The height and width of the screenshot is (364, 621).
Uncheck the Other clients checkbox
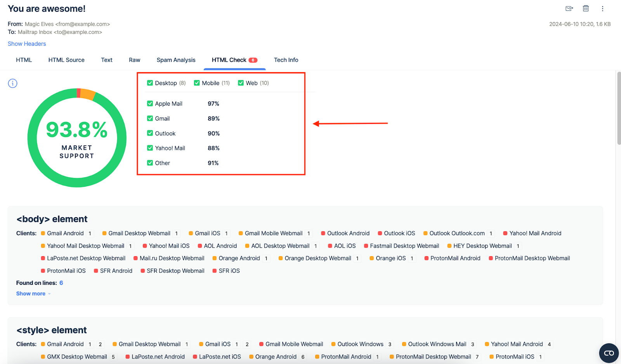[x=150, y=163]
